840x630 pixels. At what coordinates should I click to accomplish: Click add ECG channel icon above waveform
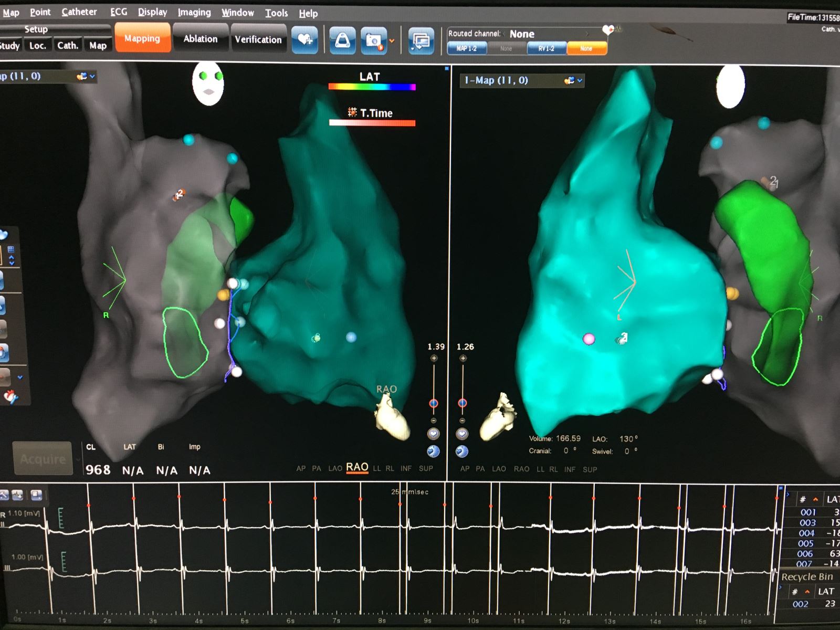[x=17, y=495]
